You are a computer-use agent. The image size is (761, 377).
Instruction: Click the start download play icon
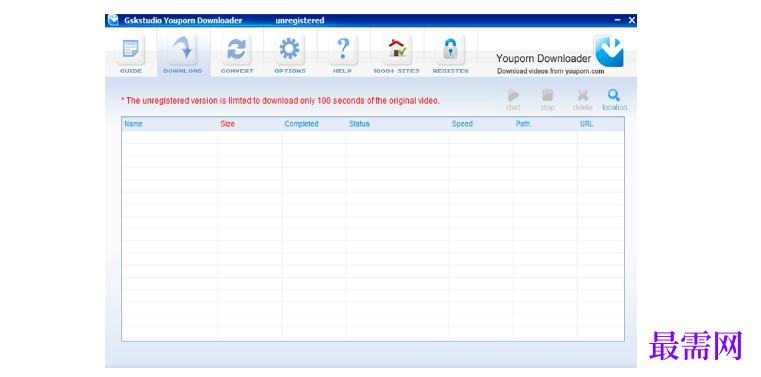pyautogui.click(x=513, y=95)
